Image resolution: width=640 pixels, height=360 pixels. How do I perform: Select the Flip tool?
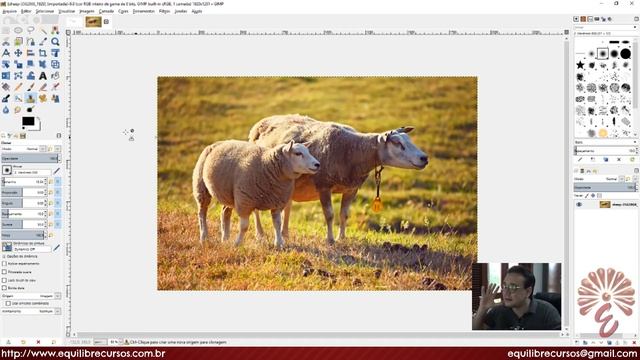point(6,76)
